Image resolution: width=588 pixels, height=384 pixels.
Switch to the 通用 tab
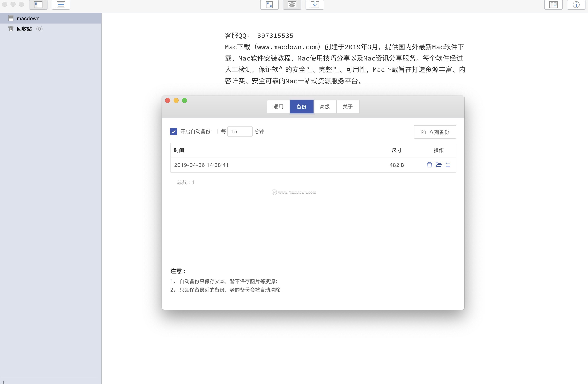pos(278,107)
